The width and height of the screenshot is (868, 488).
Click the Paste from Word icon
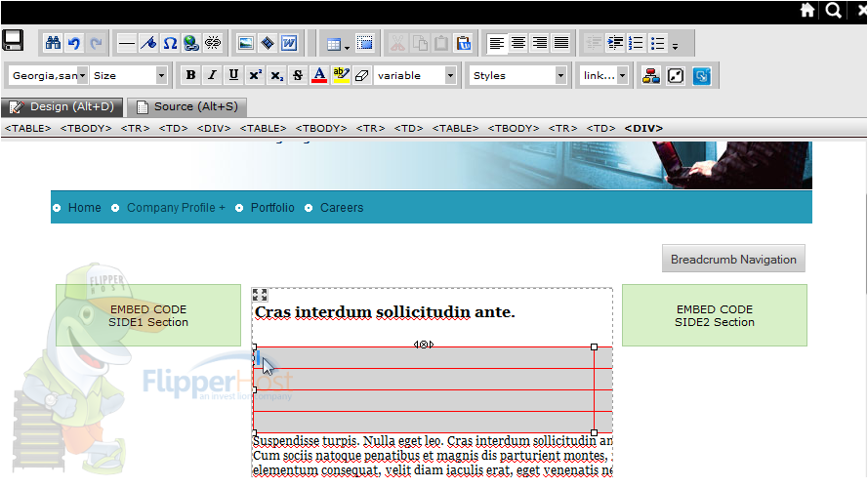tap(289, 43)
